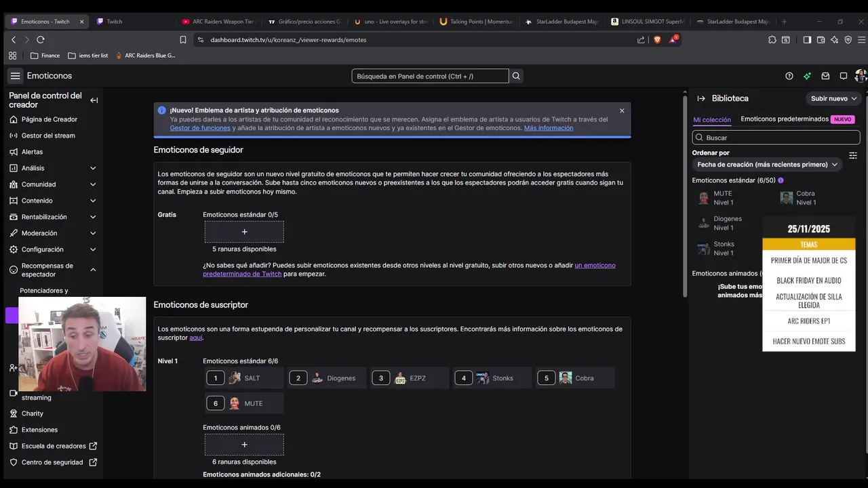The height and width of the screenshot is (488, 868).
Task: Switch to Mi colección tab
Action: [712, 120]
